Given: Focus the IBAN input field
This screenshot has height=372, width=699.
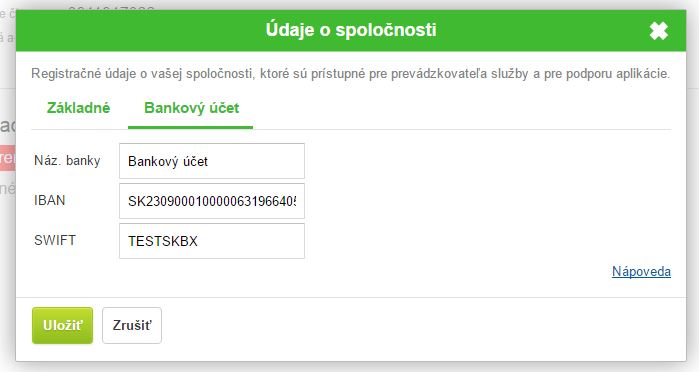Looking at the screenshot, I should tap(212, 201).
